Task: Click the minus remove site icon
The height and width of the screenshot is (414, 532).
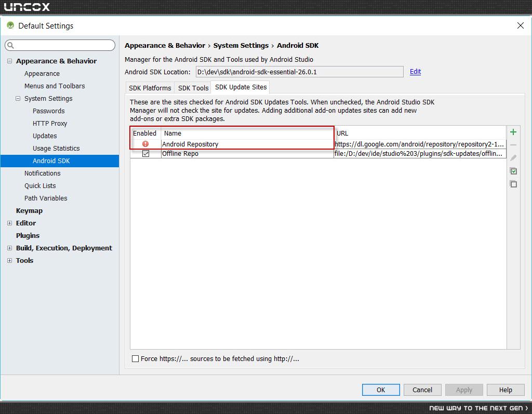Action: pyautogui.click(x=513, y=145)
